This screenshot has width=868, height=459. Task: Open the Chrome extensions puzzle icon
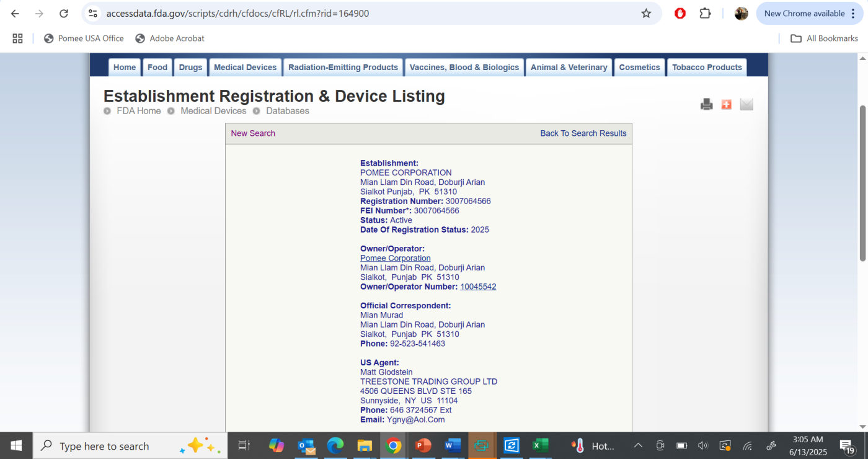[705, 14]
